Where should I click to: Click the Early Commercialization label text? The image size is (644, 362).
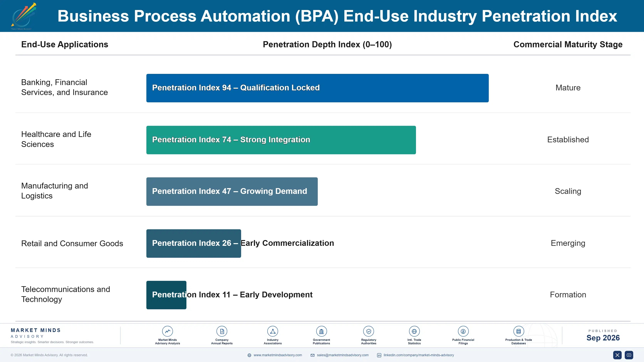[x=287, y=243]
